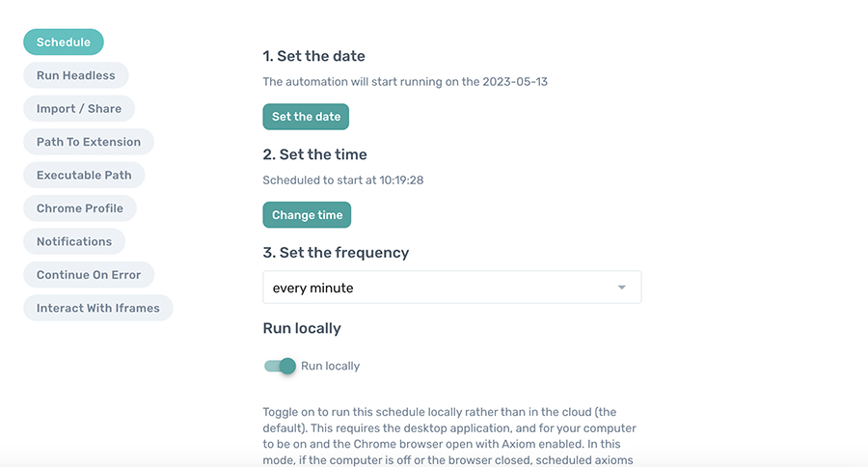Select the Continue On Error tab

pos(89,275)
